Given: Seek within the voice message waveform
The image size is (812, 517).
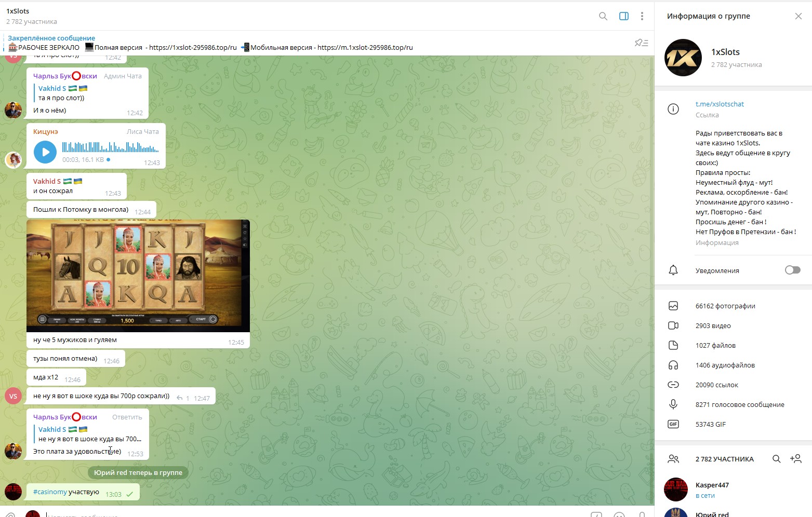Looking at the screenshot, I should point(110,147).
